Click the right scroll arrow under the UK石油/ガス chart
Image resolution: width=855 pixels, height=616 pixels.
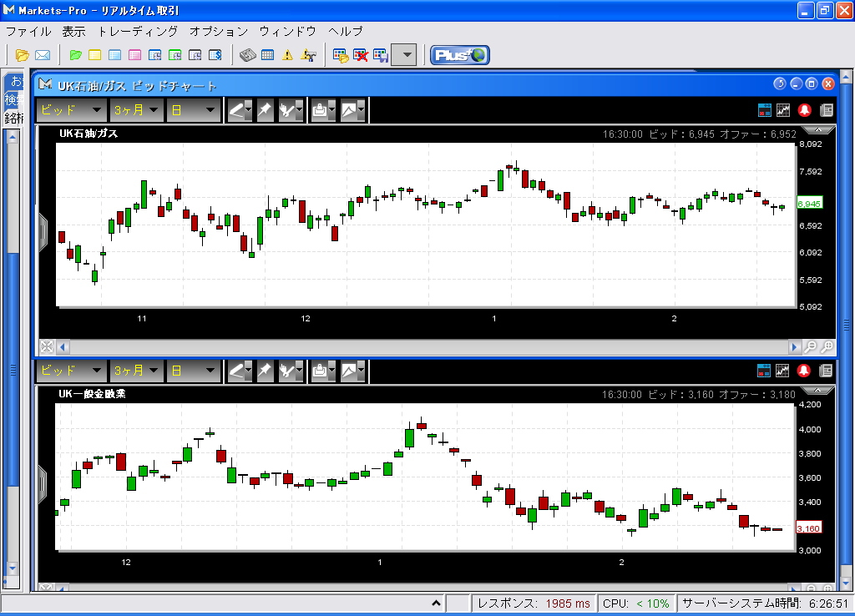point(794,346)
